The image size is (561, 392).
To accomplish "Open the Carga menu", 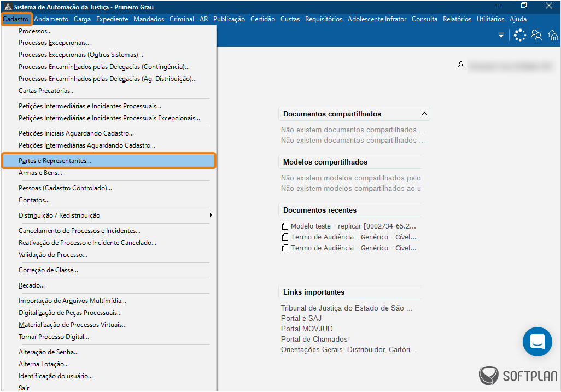I will pos(82,19).
